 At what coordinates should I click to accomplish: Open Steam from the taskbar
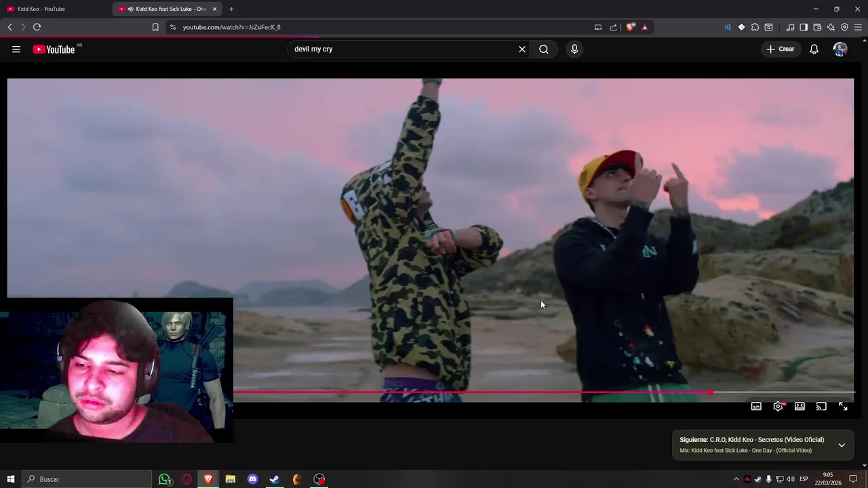(275, 479)
